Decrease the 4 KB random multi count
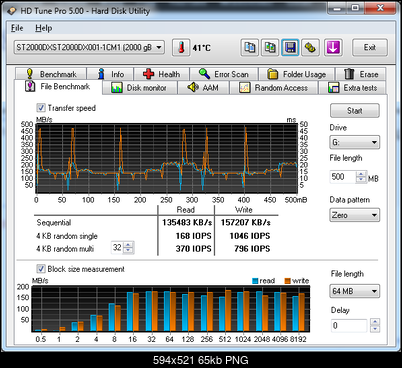Screen dimensions: 402x368 coord(128,251)
